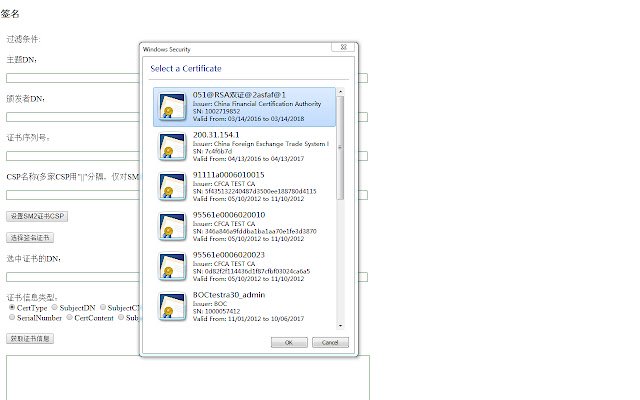The width and height of the screenshot is (640, 400).
Task: Focus the 颁发者DN input field
Action: coord(187,117)
